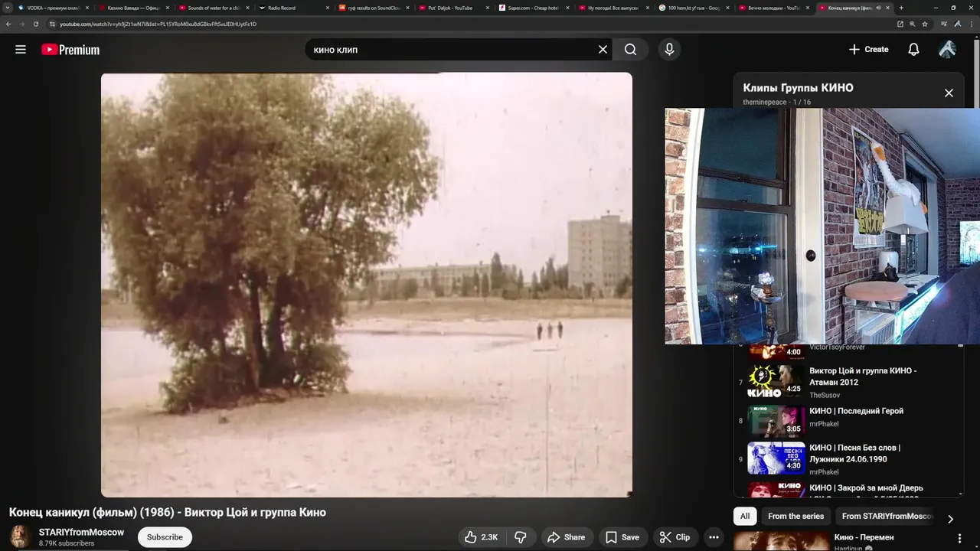This screenshot has height=551, width=980.
Task: Open new browser tab with plus
Action: pos(901,8)
